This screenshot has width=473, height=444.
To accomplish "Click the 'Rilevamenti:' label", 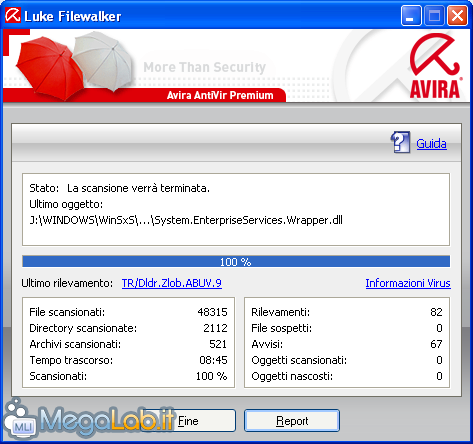I will pyautogui.click(x=280, y=312).
